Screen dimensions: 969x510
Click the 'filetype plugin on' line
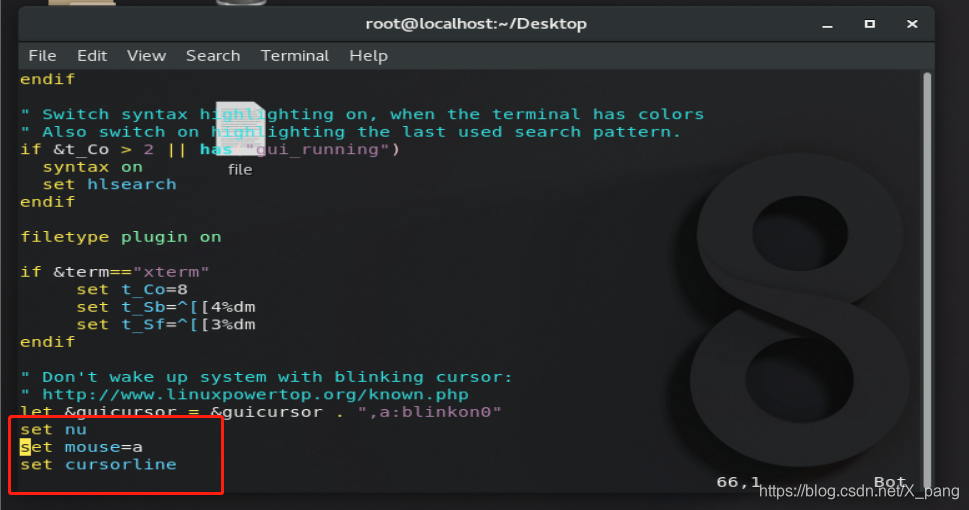click(x=121, y=237)
